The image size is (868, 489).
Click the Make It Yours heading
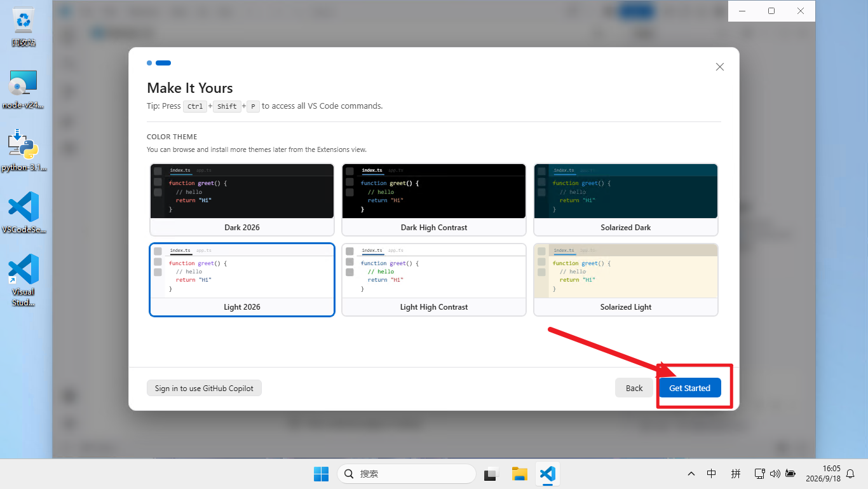pos(190,88)
